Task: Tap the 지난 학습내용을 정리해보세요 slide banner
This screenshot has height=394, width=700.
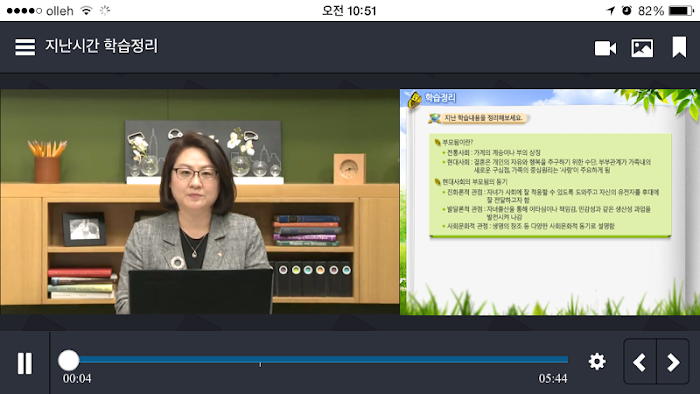Action: point(483,118)
